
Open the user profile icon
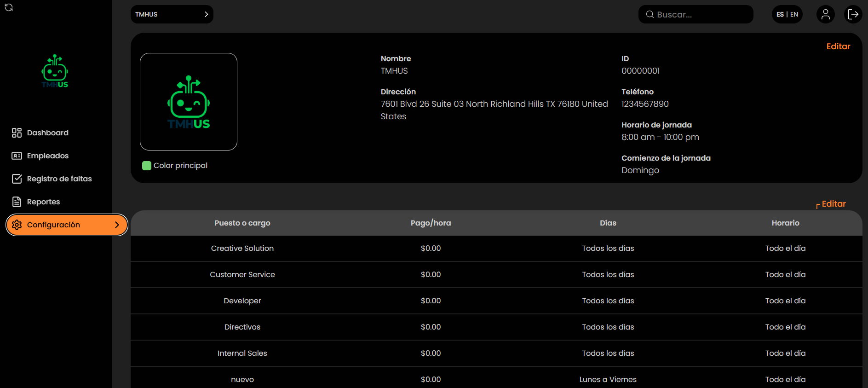point(825,14)
